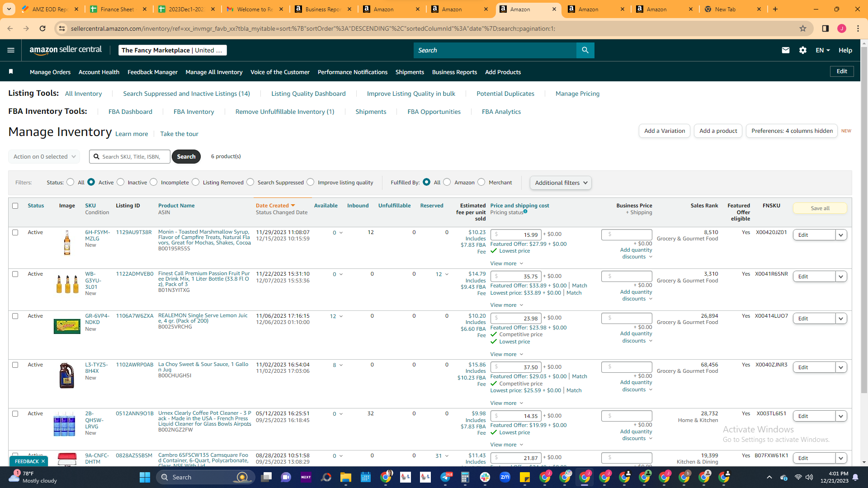This screenshot has width=868, height=488.
Task: Open the Chrome profile avatar
Action: pyautogui.click(x=842, y=28)
